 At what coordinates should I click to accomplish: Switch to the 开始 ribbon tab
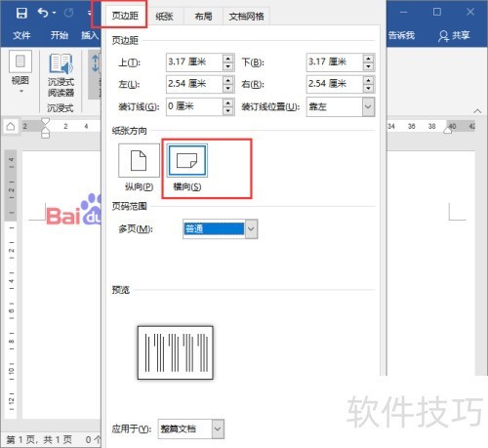point(60,35)
